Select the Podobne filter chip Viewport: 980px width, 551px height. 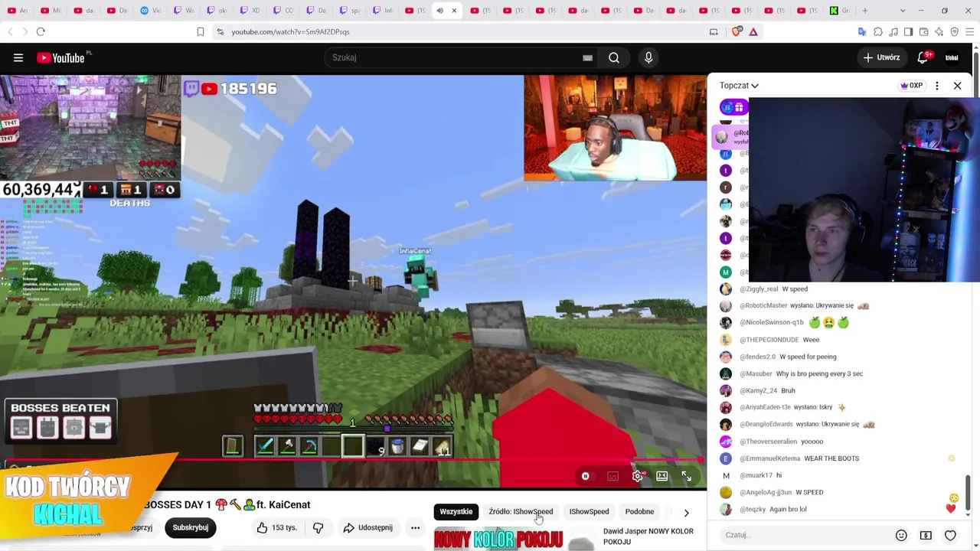[x=639, y=511]
